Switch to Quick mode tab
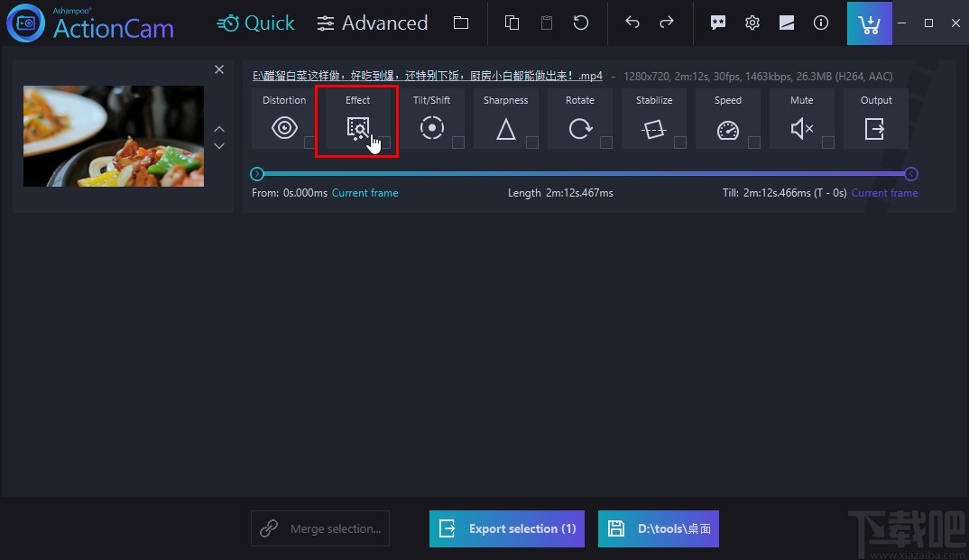This screenshot has height=560, width=969. [256, 23]
